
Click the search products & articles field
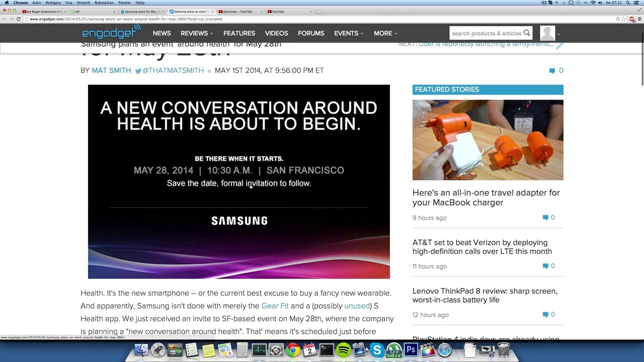486,33
